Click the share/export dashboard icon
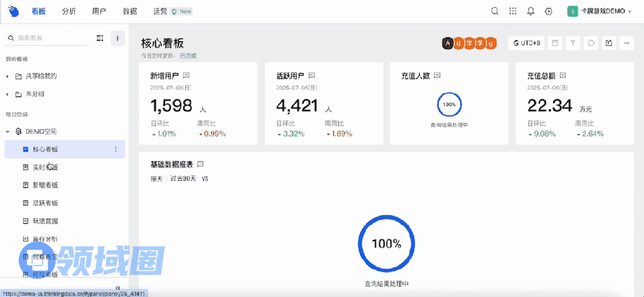Screen dimensions: 644x297 click(609, 43)
